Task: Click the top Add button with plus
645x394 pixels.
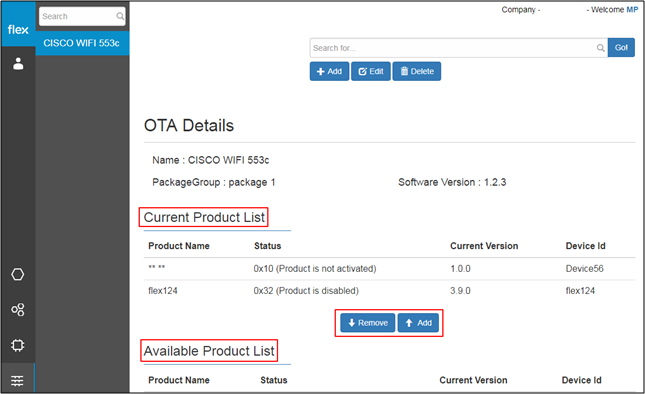Action: tap(329, 72)
